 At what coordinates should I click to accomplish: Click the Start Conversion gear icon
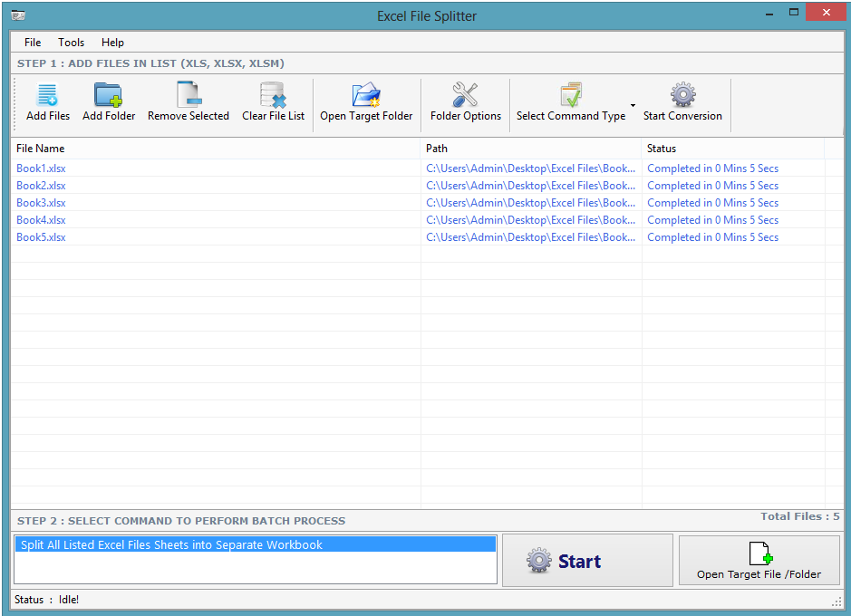(682, 94)
